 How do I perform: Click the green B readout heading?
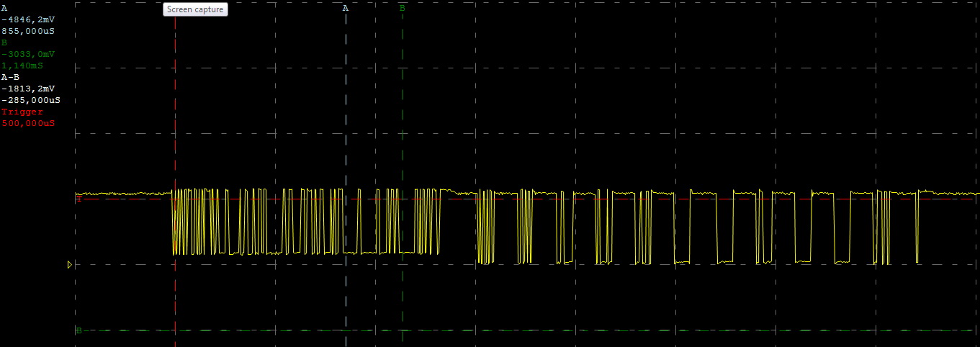point(4,42)
